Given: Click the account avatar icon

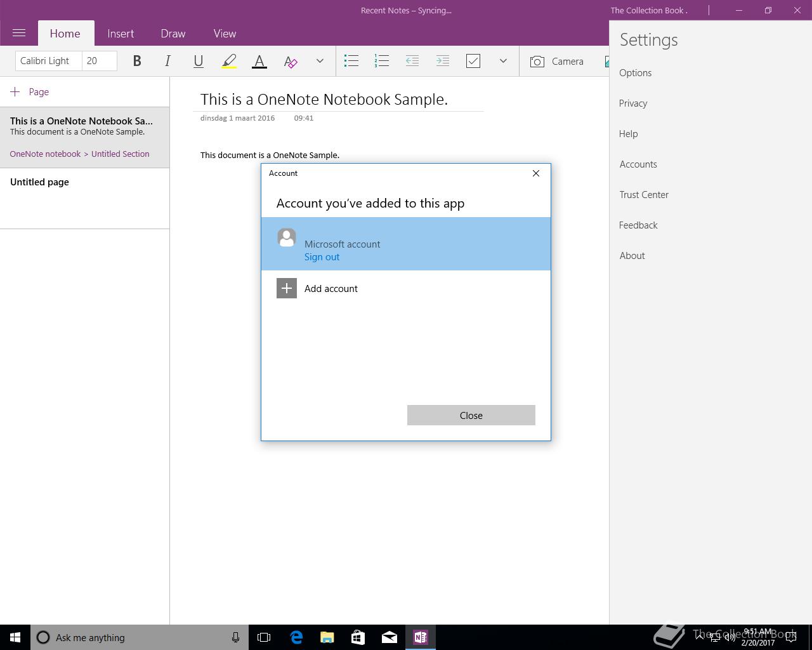Looking at the screenshot, I should point(287,237).
